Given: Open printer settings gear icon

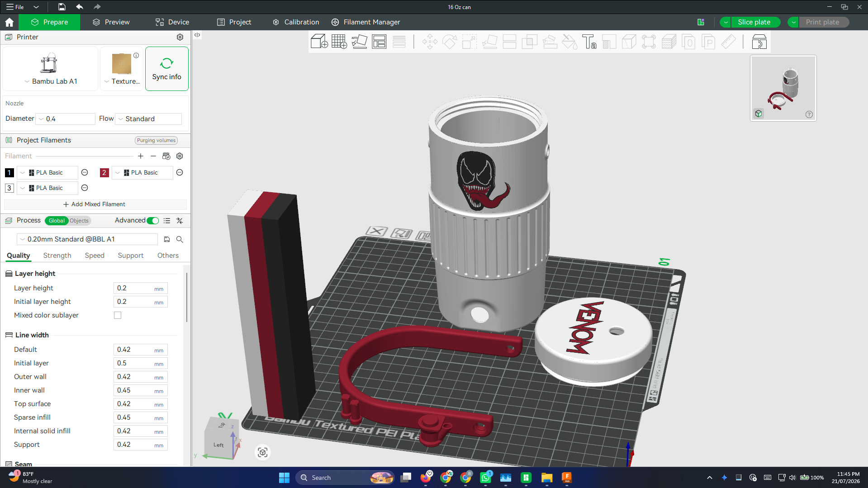Looking at the screenshot, I should pos(180,37).
